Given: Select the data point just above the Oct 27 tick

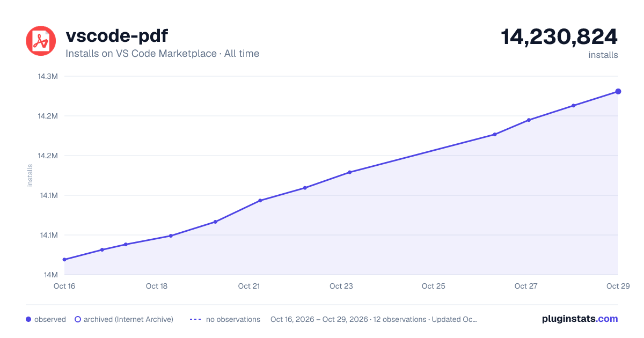Looking at the screenshot, I should coord(529,120).
